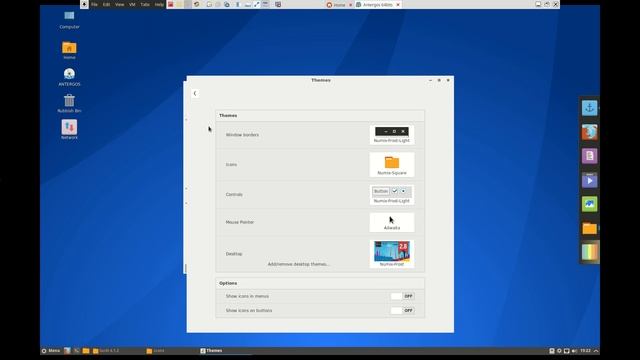Select the Rubbish Bin desktop icon
This screenshot has height=360, width=640.
coord(69,103)
